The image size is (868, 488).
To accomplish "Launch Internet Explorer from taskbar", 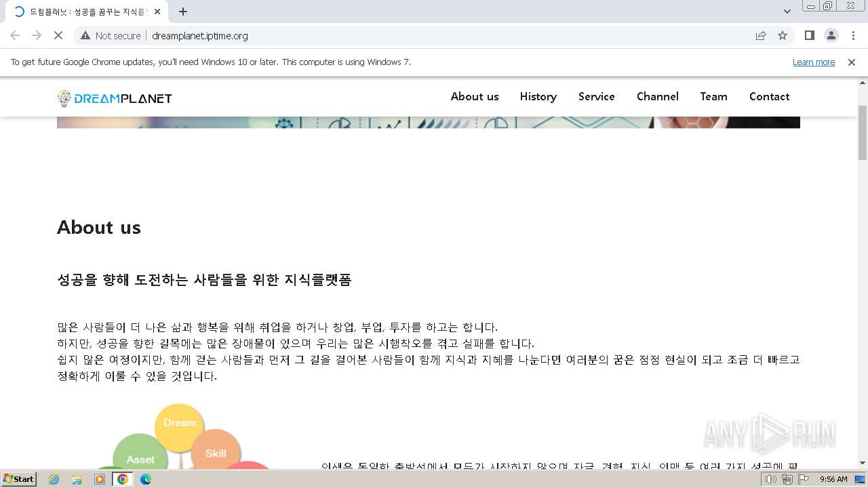I will pyautogui.click(x=54, y=479).
